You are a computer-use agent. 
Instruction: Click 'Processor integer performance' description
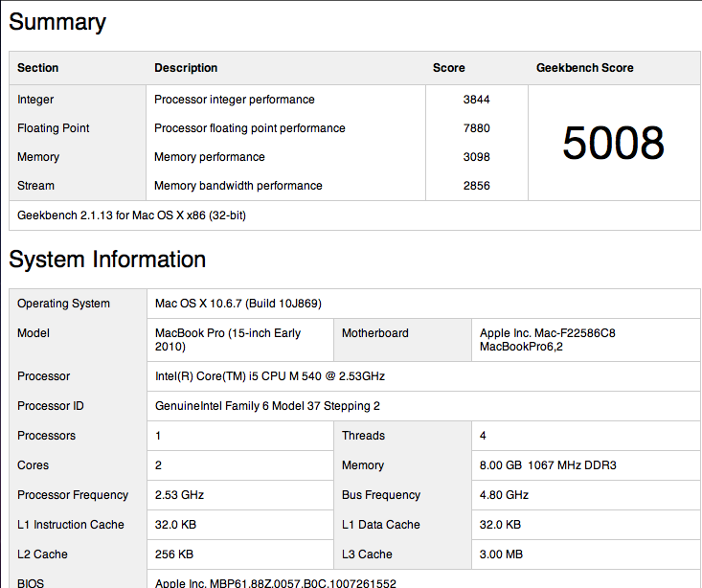(234, 100)
